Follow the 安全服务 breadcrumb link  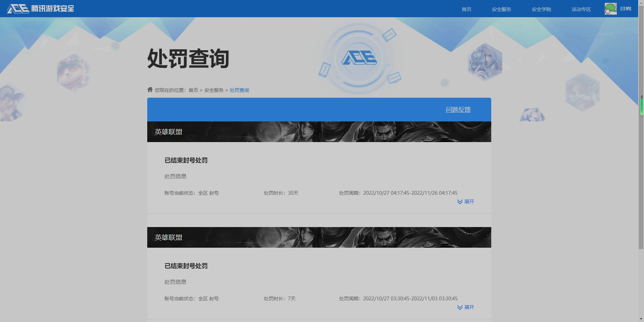tap(214, 90)
